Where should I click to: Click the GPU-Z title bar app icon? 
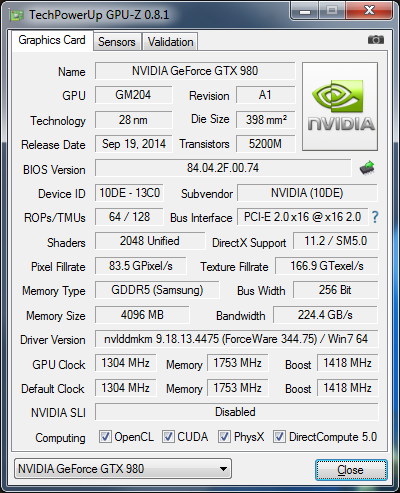click(17, 16)
